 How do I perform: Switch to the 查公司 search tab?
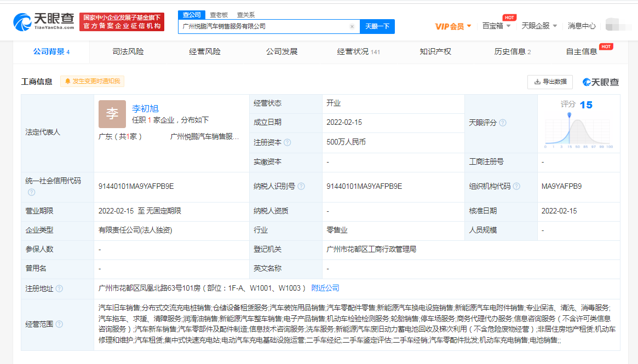tap(192, 15)
